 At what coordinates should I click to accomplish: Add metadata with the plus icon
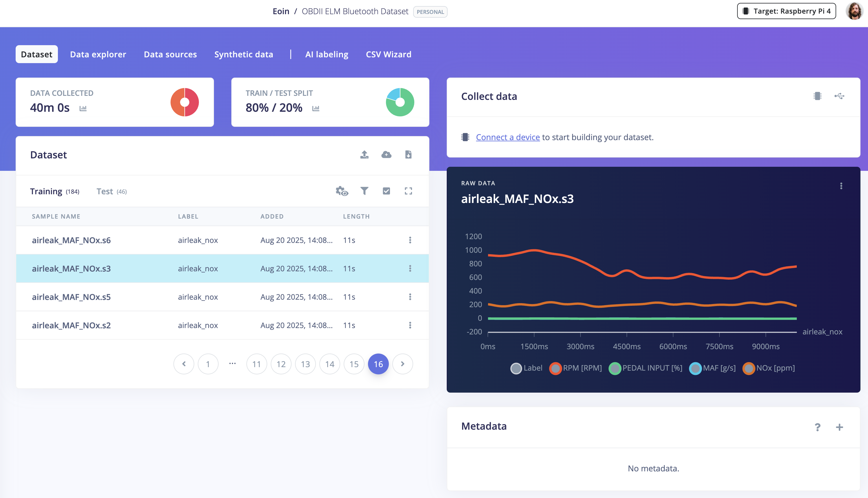pyautogui.click(x=839, y=427)
